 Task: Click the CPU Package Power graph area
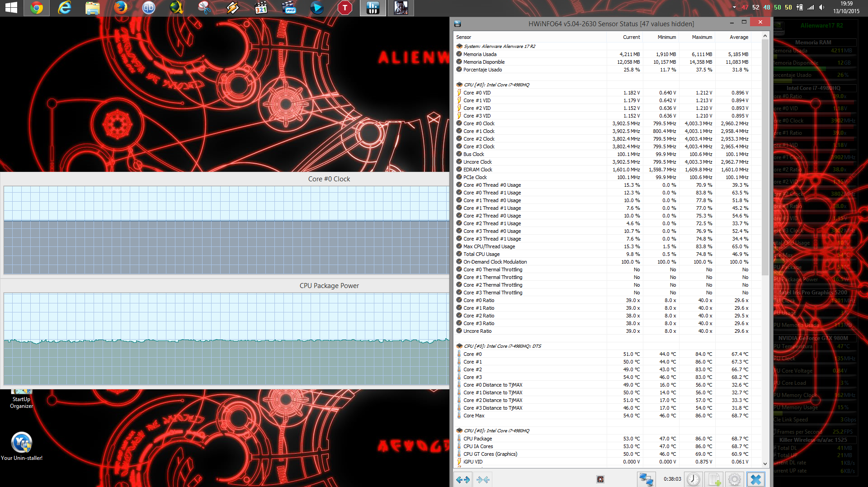coord(226,339)
